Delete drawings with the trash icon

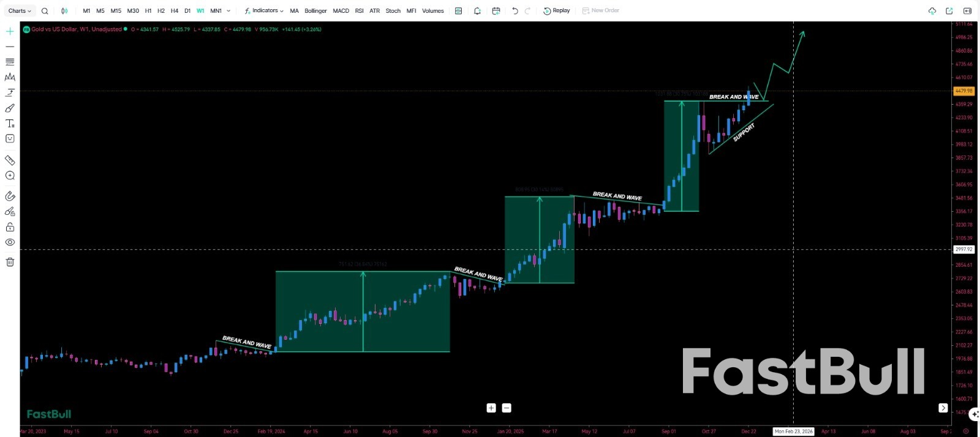[x=10, y=262]
